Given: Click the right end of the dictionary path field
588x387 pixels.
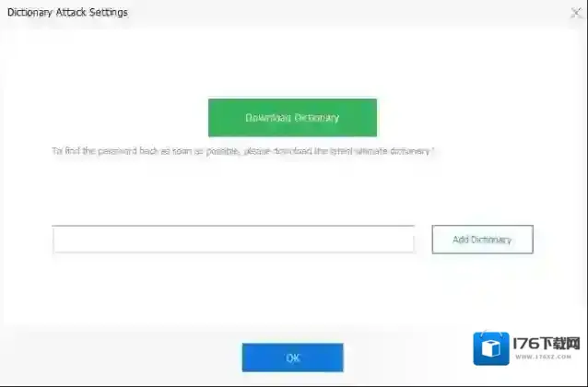Looking at the screenshot, I should click(x=406, y=240).
